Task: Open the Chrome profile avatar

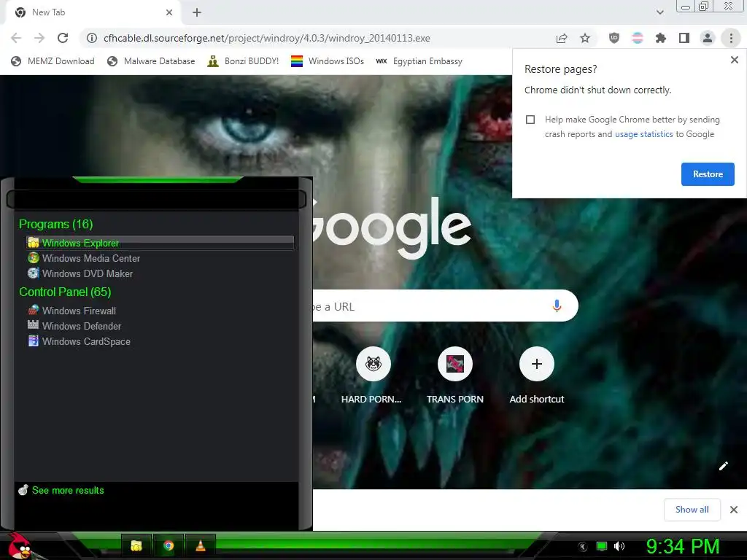Action: click(708, 38)
